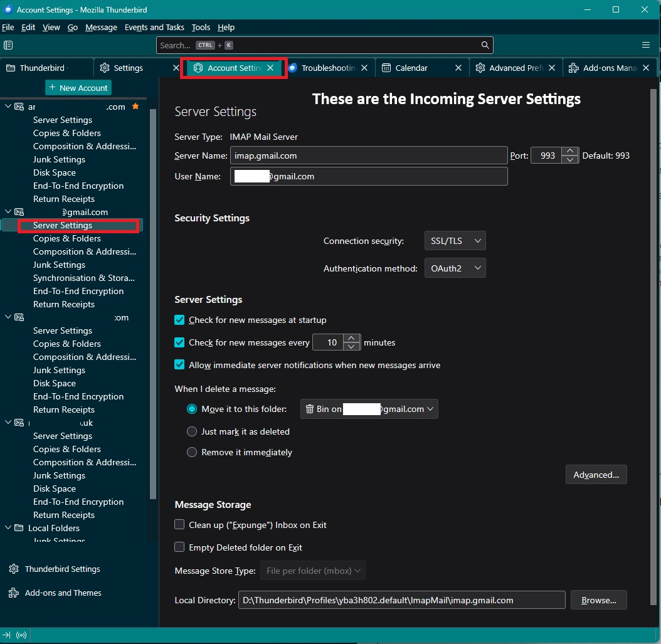The image size is (661, 644).
Task: Click the Advanced... button
Action: (x=596, y=475)
